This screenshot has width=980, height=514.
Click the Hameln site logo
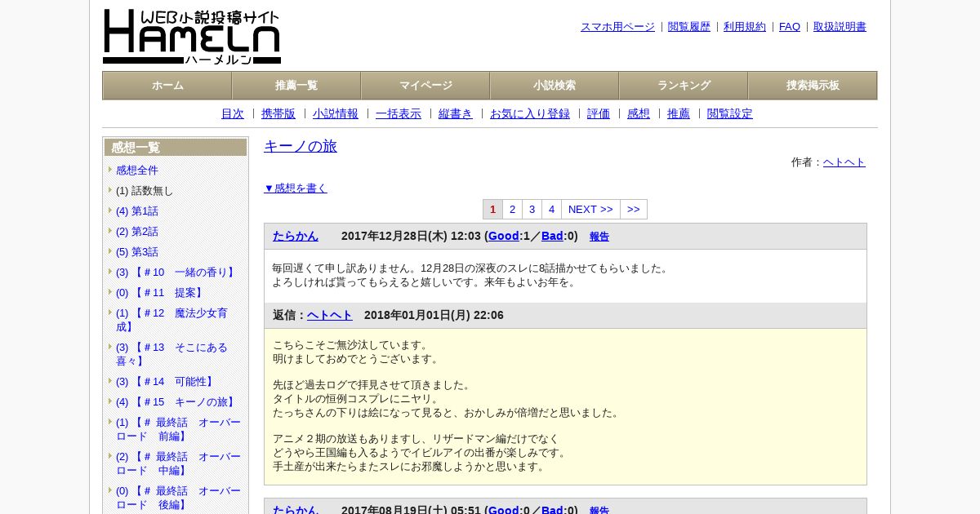click(x=192, y=37)
